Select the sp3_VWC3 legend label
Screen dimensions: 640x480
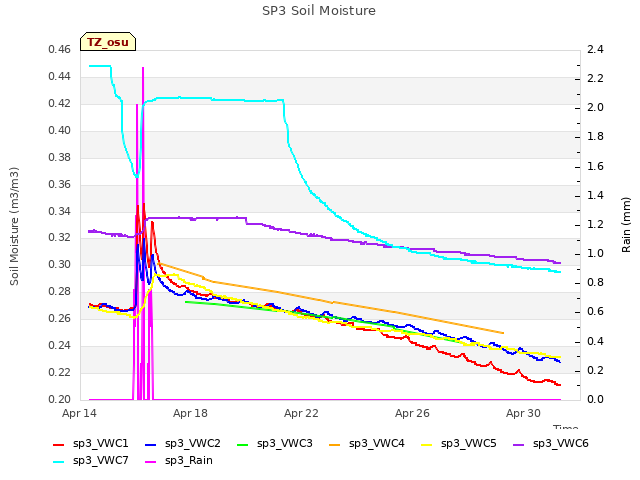pyautogui.click(x=284, y=444)
